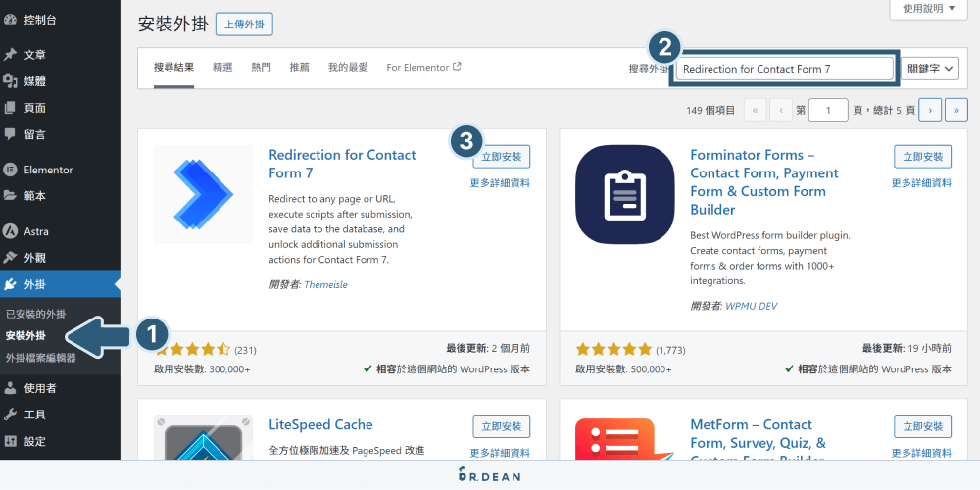Click the 設定 settings icon
The image size is (980, 490).
coord(10,441)
